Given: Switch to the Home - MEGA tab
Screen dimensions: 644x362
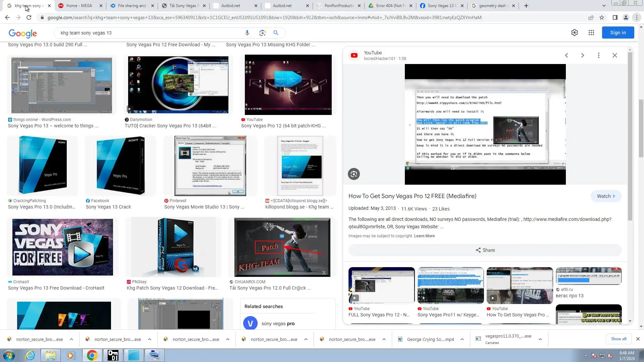Looking at the screenshot, I should point(79,6).
